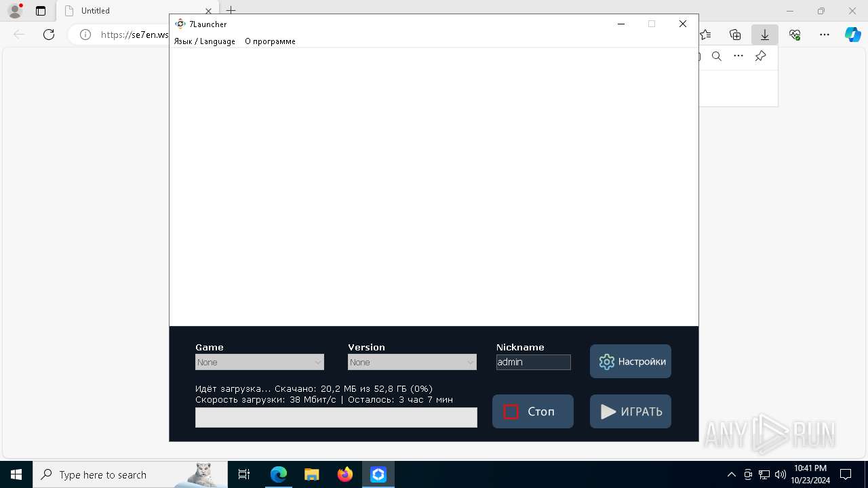This screenshot has width=868, height=488.
Task: Refresh the page in Edge
Action: [49, 35]
